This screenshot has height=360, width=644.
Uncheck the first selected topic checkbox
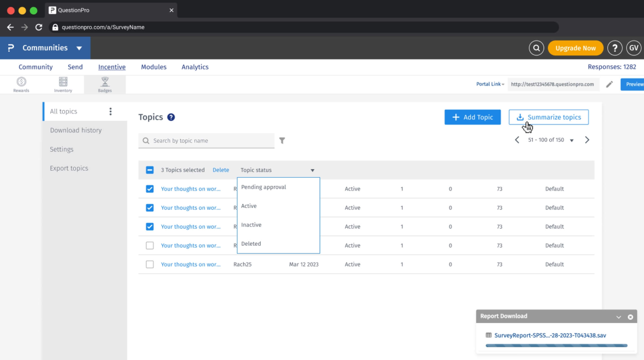point(150,189)
